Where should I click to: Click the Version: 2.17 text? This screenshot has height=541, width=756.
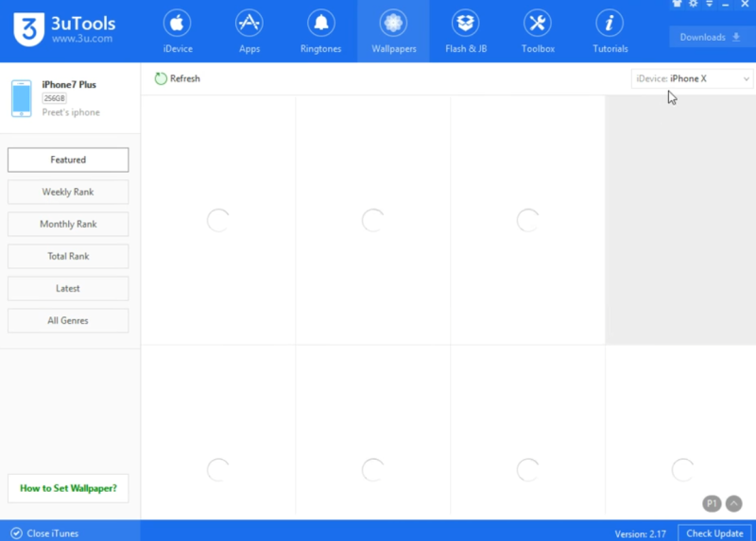pos(641,533)
